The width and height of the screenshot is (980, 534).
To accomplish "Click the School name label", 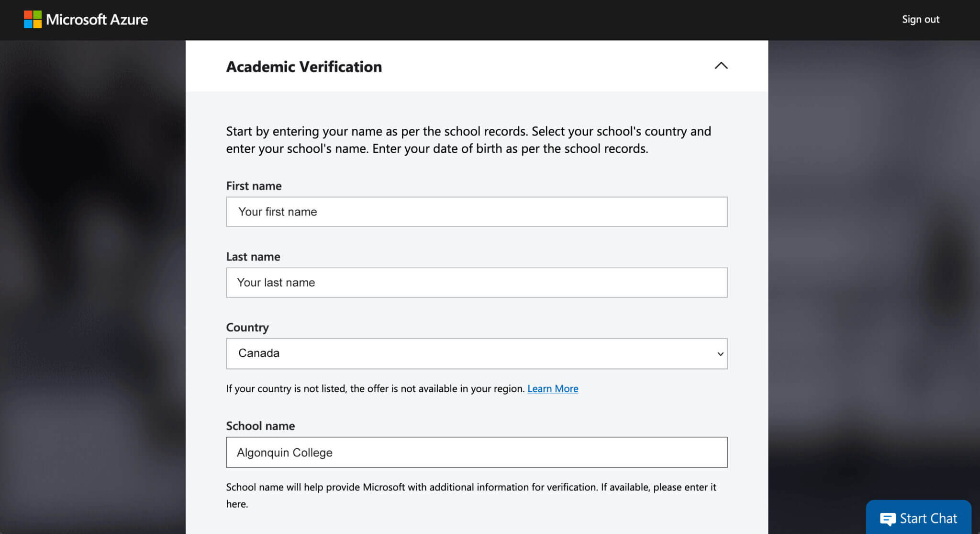I will (260, 426).
